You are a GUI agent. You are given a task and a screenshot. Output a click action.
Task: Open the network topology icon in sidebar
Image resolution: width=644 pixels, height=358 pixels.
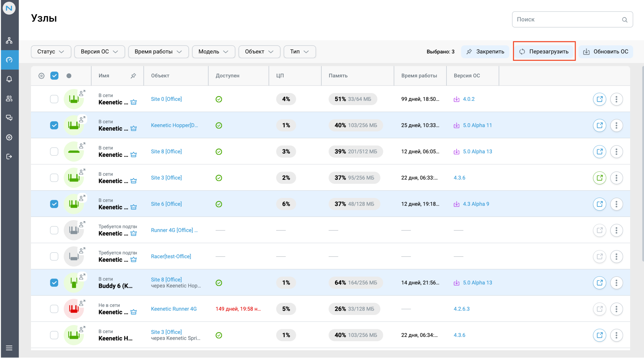9,40
